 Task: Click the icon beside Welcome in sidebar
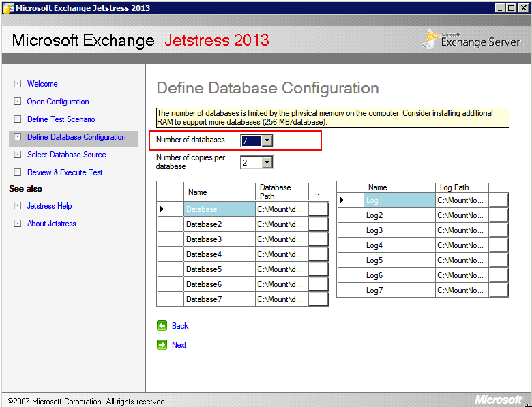click(18, 85)
